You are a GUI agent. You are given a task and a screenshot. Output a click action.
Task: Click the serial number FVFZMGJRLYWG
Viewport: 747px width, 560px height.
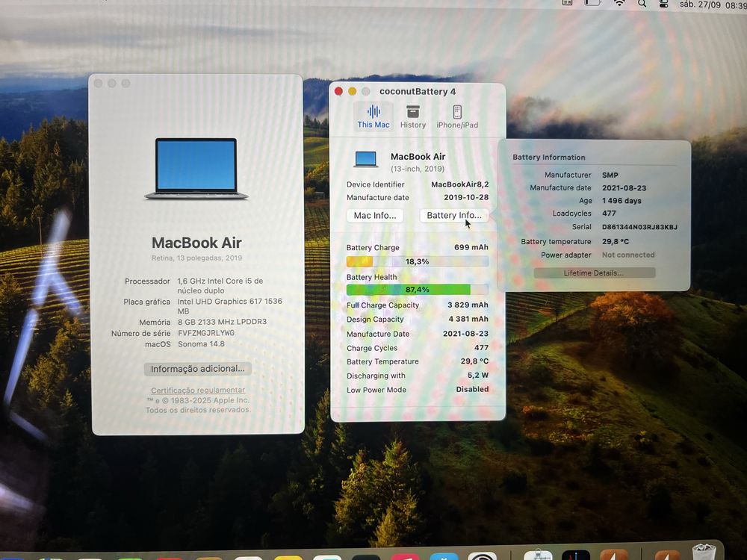[206, 333]
